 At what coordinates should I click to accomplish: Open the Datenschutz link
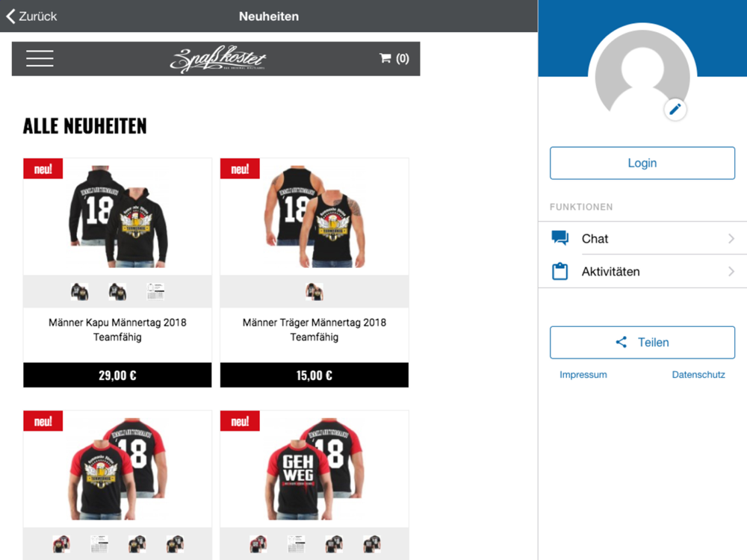698,375
